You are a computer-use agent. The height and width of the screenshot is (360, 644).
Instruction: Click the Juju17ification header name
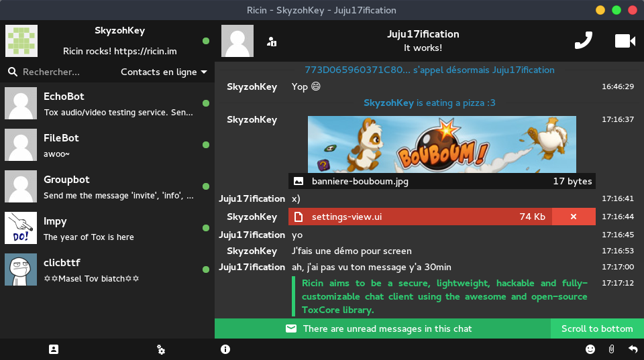(x=423, y=34)
